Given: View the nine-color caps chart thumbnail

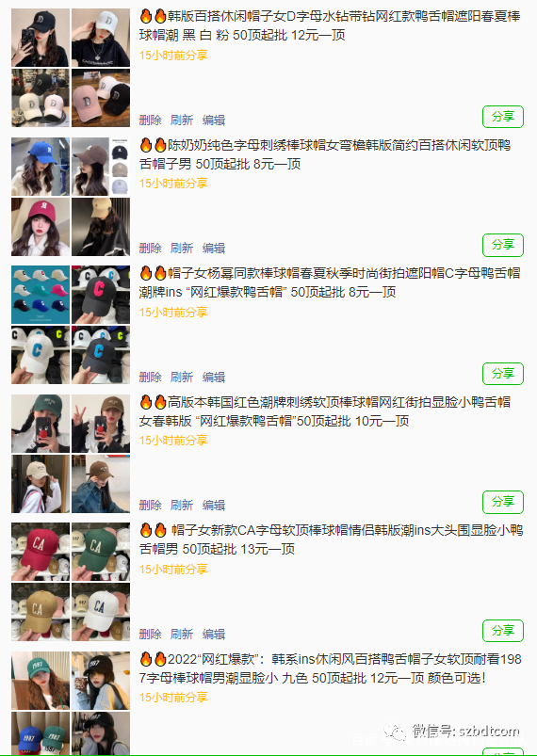Looking at the screenshot, I should point(41,295).
